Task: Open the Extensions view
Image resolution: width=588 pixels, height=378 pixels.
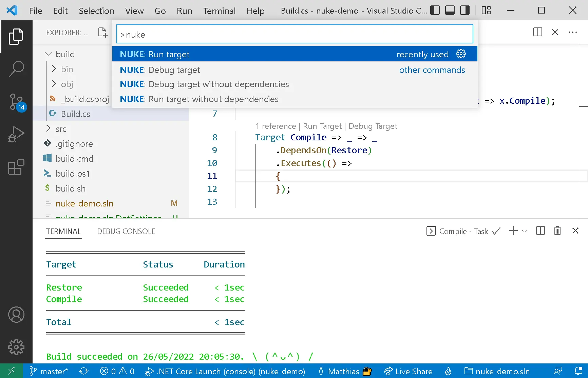Action: [x=16, y=167]
